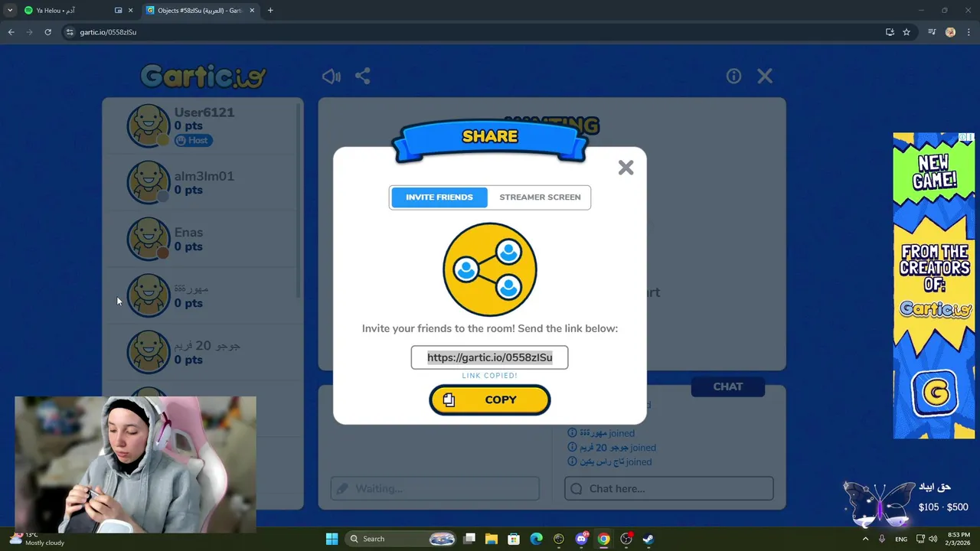Screen dimensions: 980x551
Task: Bookmark this page with the star
Action: click(906, 32)
